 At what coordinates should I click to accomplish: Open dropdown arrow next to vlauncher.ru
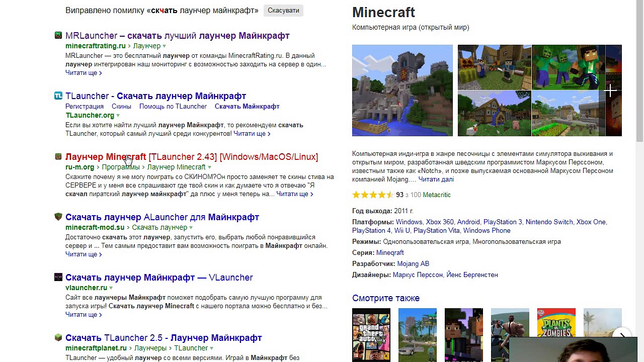point(111,288)
